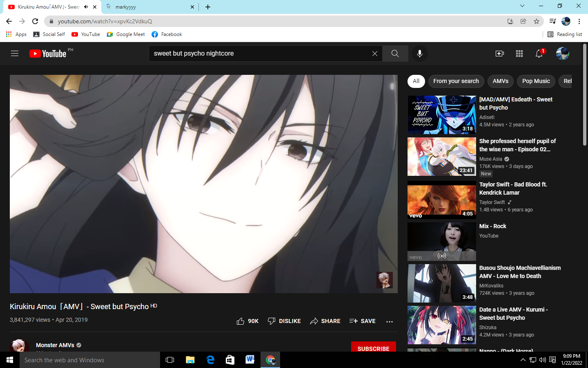Open the tab search dropdown

pos(522,6)
